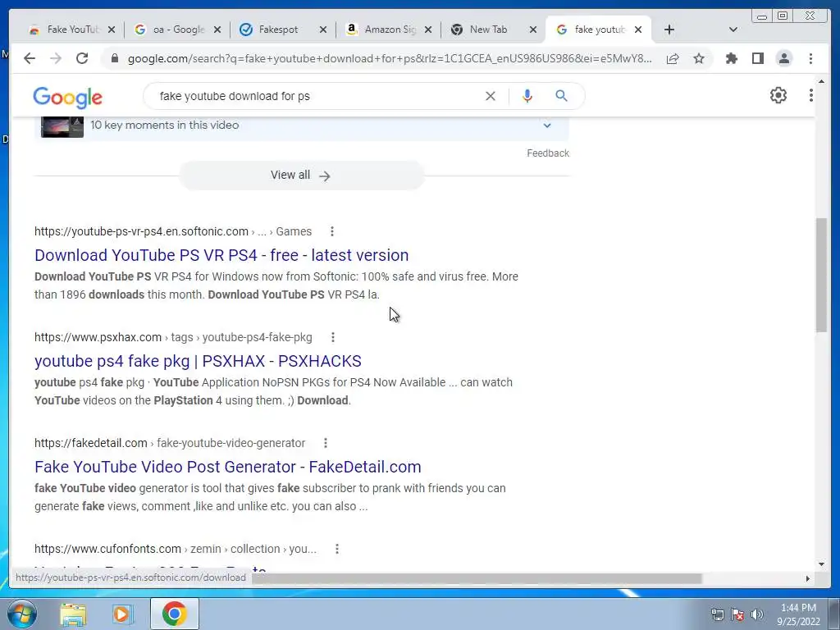Click the address bar URL
Image resolution: width=840 pixels, height=630 pixels.
[390, 58]
